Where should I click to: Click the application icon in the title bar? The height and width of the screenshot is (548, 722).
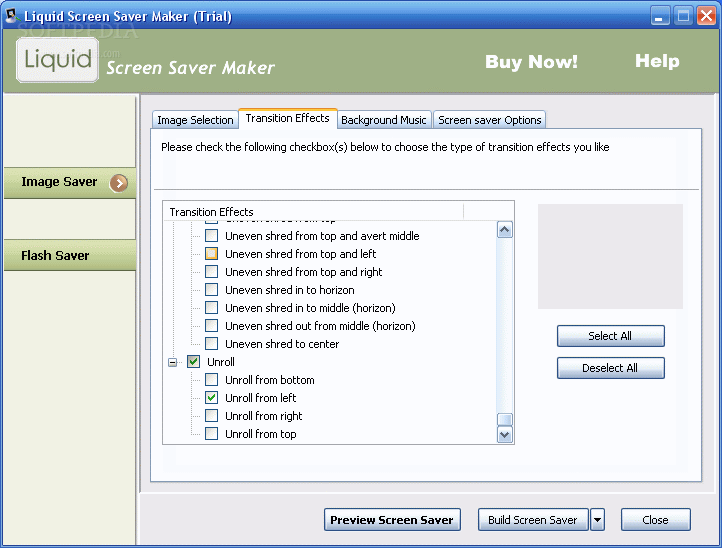pyautogui.click(x=12, y=16)
